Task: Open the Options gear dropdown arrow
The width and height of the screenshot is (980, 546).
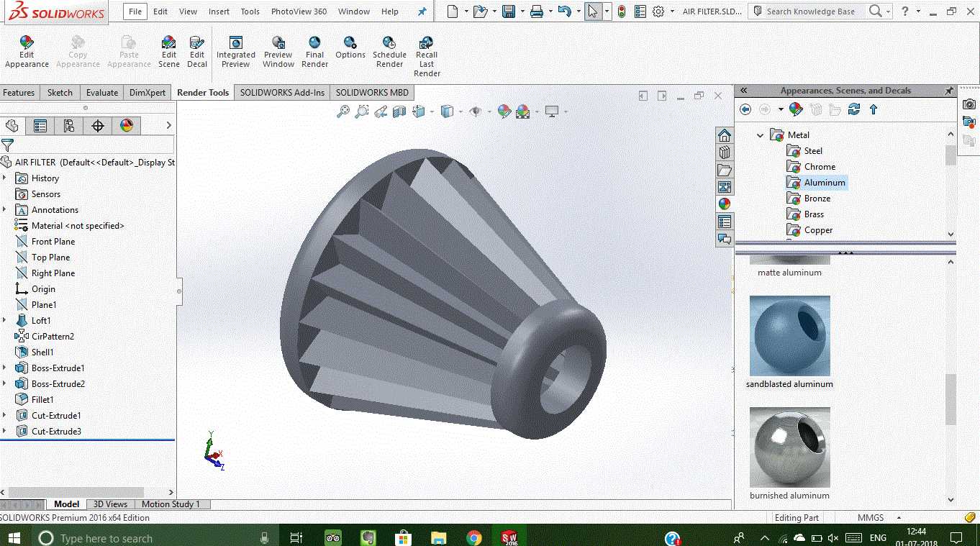Action: click(672, 12)
